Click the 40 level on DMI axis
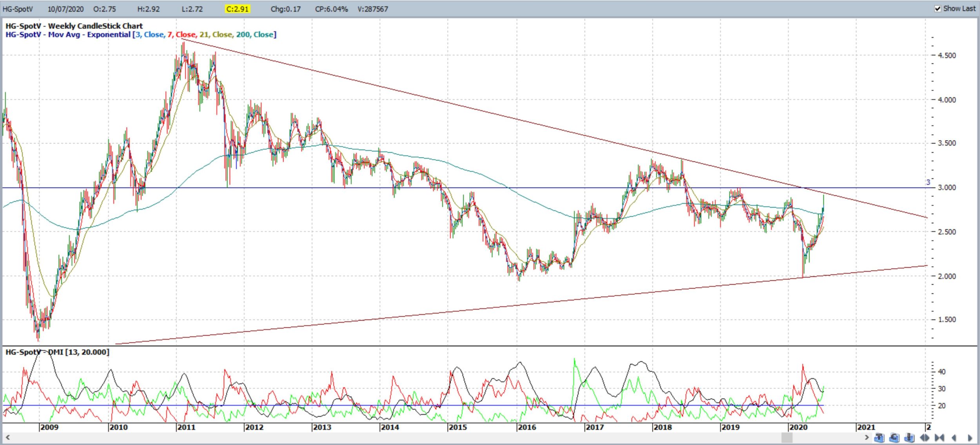 942,372
